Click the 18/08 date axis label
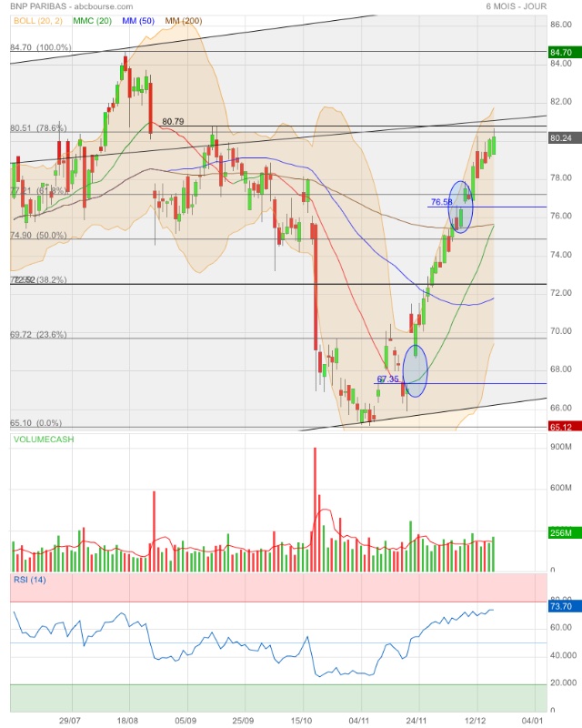The width and height of the screenshot is (582, 728). point(127,721)
